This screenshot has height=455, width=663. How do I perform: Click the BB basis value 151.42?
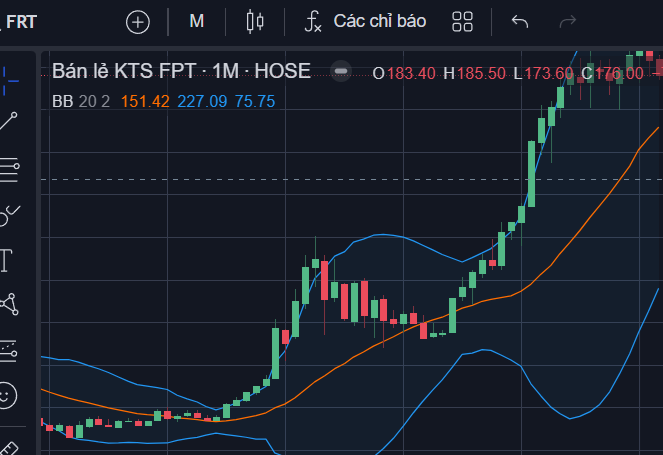(145, 101)
